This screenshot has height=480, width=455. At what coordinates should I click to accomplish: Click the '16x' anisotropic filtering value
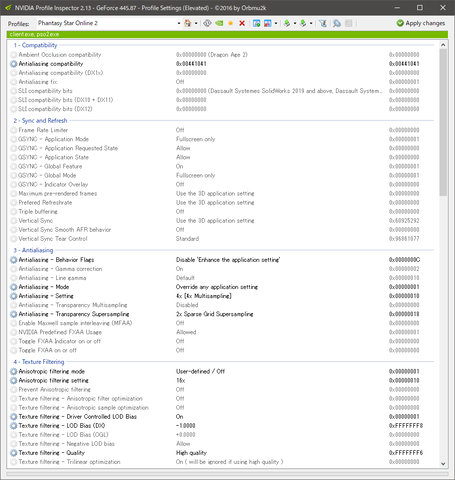180,380
